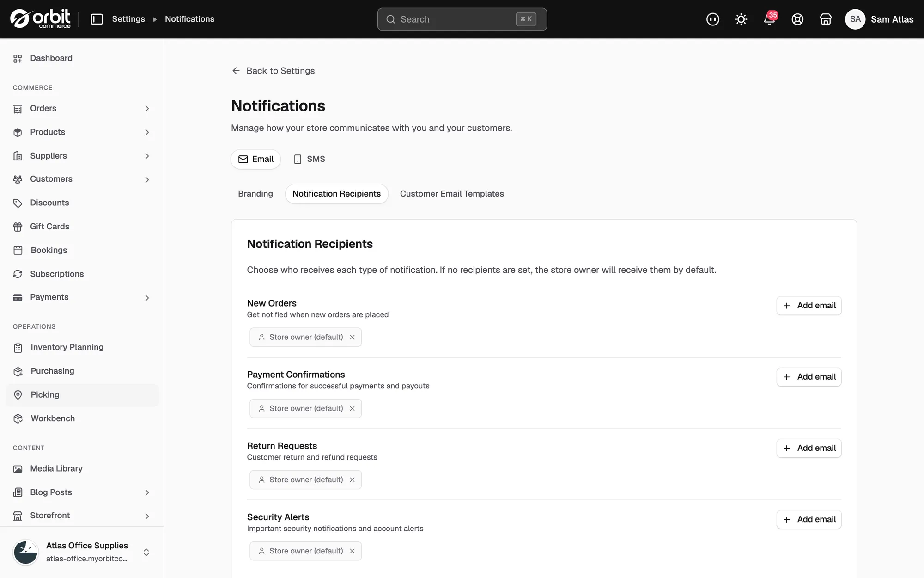Open the Customer Email Templates tab
This screenshot has width=924, height=578.
click(x=452, y=194)
